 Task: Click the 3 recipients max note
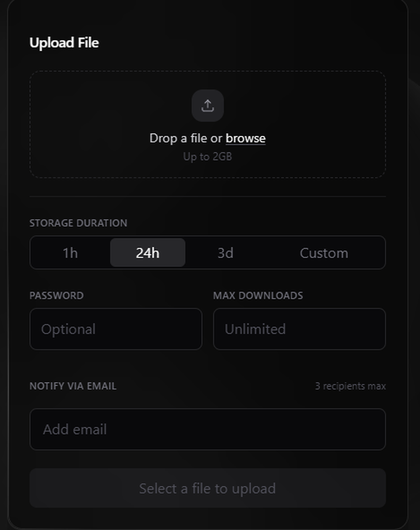pyautogui.click(x=351, y=386)
